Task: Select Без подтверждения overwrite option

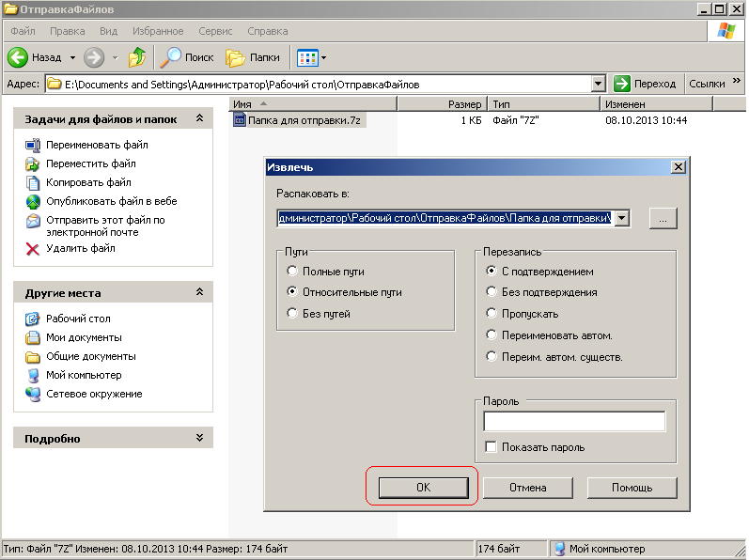Action: point(492,291)
